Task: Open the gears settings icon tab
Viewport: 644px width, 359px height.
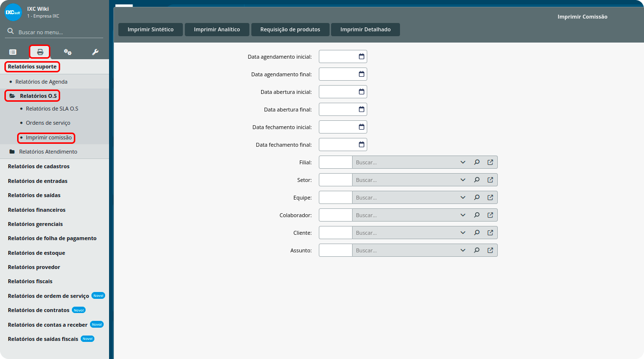Action: (x=68, y=52)
